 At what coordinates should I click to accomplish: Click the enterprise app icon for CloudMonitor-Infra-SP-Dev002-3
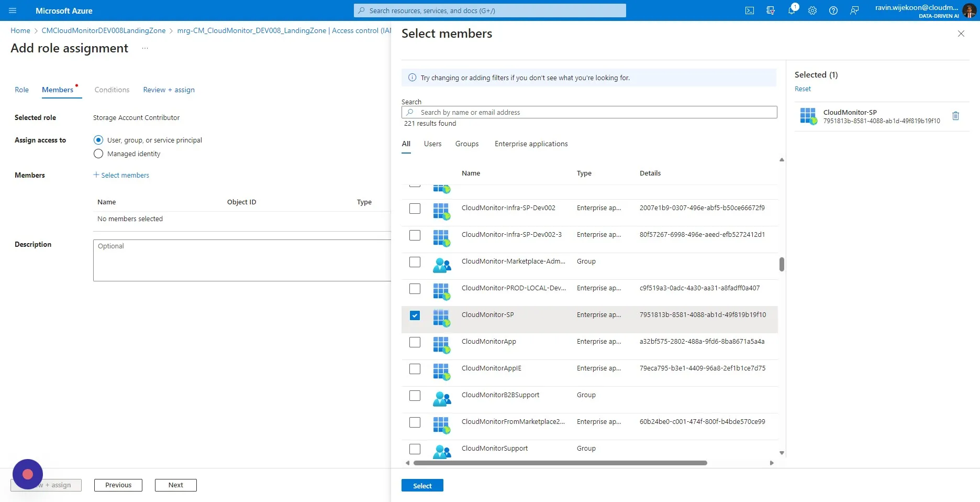click(x=442, y=238)
